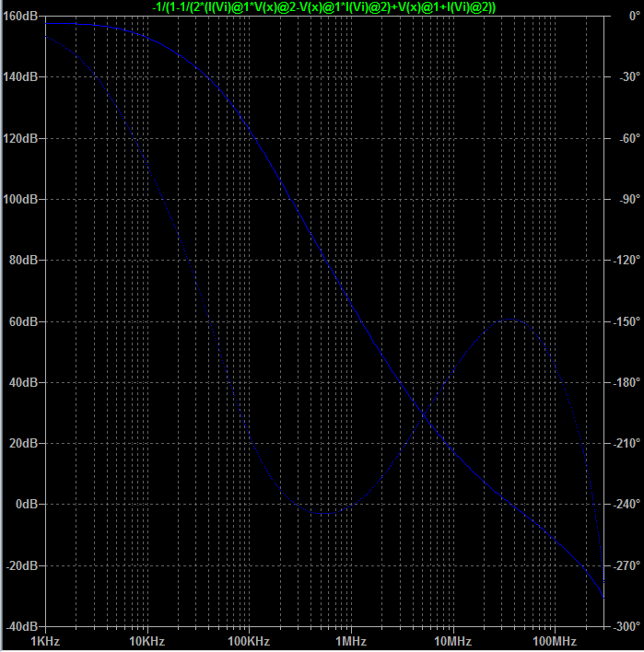The height and width of the screenshot is (652, 644).
Task: Select the 160dB left axis label
Action: point(20,16)
